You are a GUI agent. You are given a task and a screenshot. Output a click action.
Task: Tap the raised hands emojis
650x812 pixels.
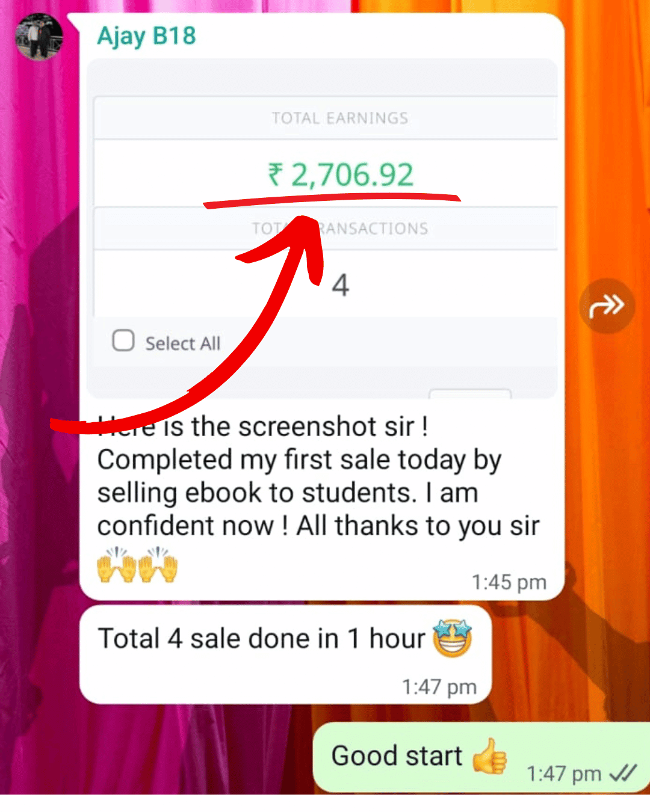(x=137, y=564)
